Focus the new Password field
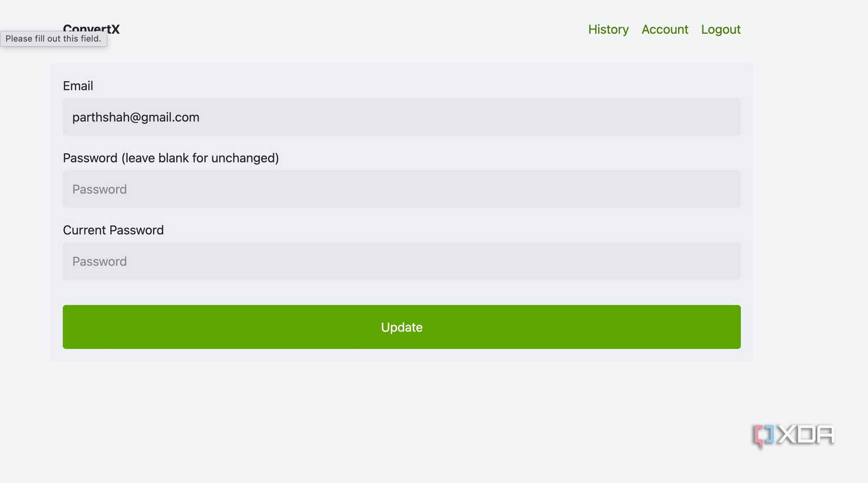This screenshot has height=483, width=868. (401, 189)
